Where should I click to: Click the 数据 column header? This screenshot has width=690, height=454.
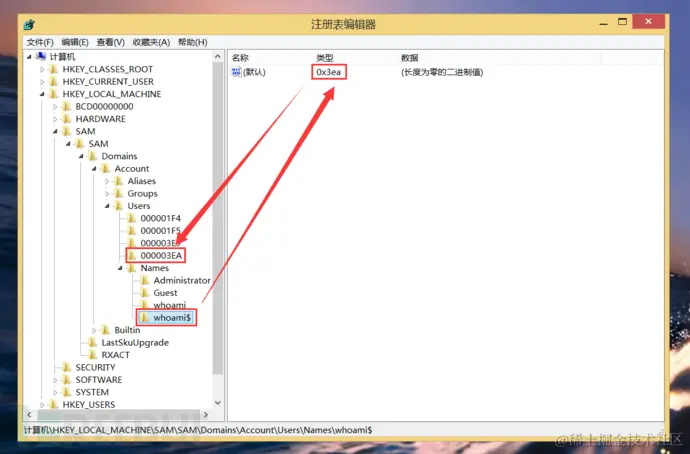[499, 58]
